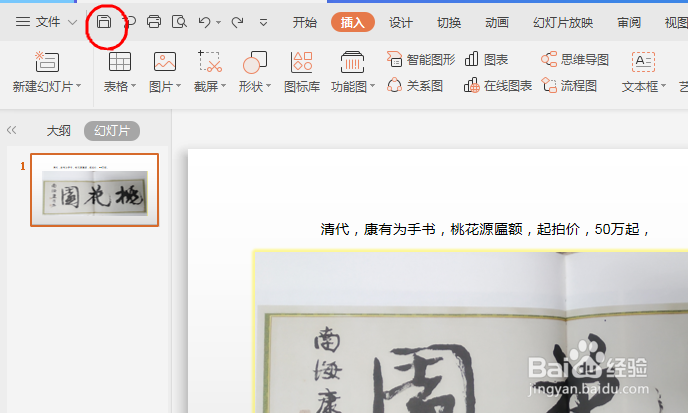Insert a 关系图 relationship diagram
The height and width of the screenshot is (413, 688).
(x=415, y=86)
